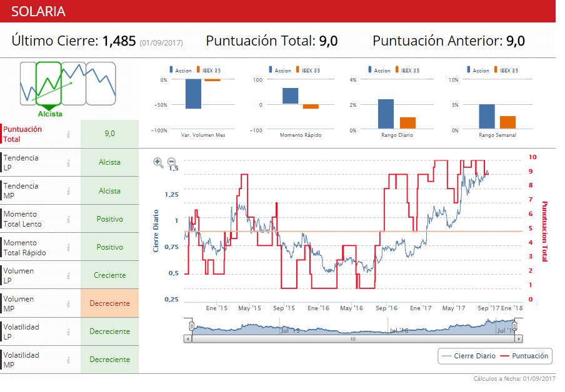The image size is (565, 392).
Task: Click the left range handle of navigator
Action: coord(192,326)
